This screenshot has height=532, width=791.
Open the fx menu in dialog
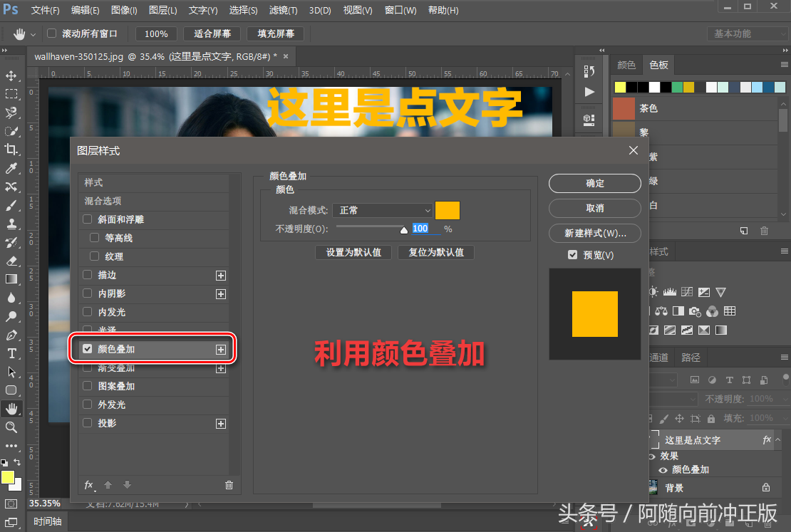pos(89,485)
